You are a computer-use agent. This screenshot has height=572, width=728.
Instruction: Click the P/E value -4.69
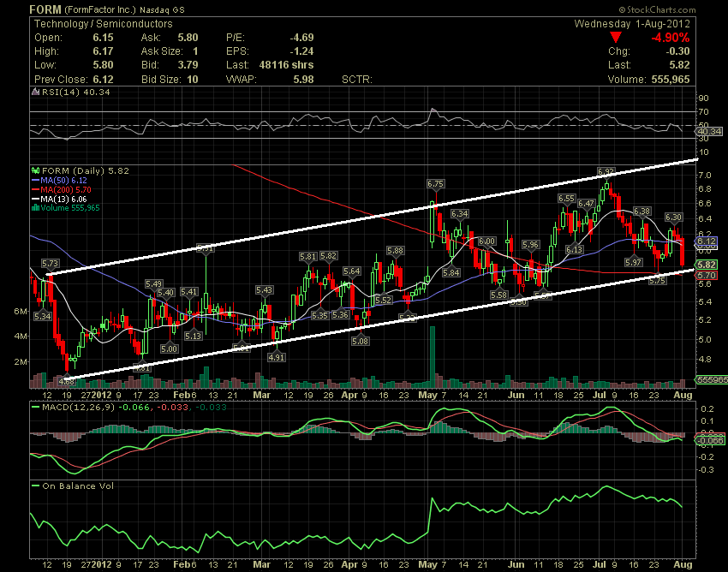coord(301,38)
